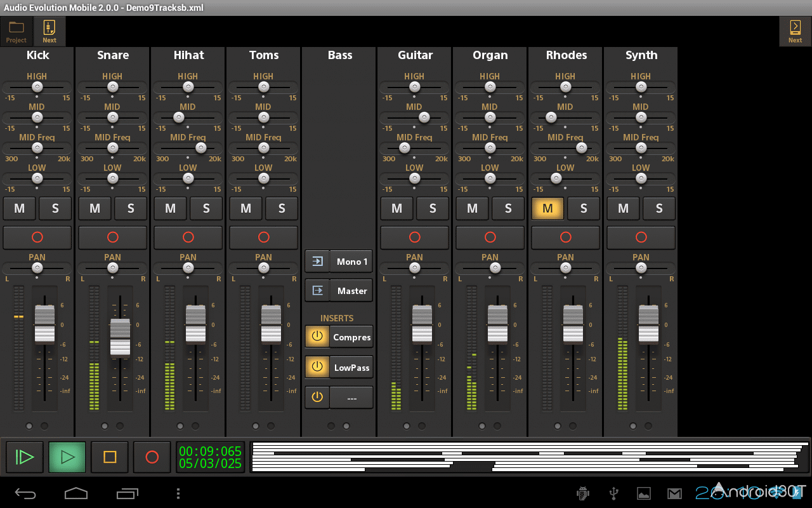This screenshot has height=508, width=812.
Task: Select the Organ channel header
Action: [490, 55]
